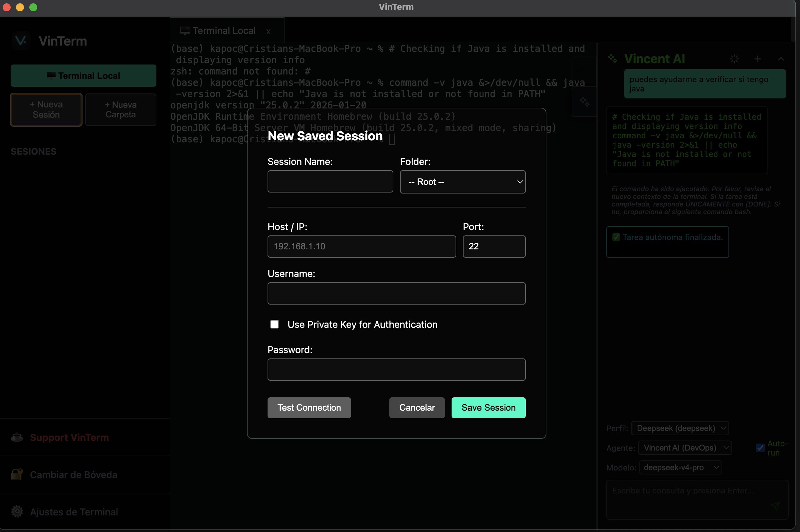The height and width of the screenshot is (532, 800).
Task: Focus the Username input field
Action: 396,294
